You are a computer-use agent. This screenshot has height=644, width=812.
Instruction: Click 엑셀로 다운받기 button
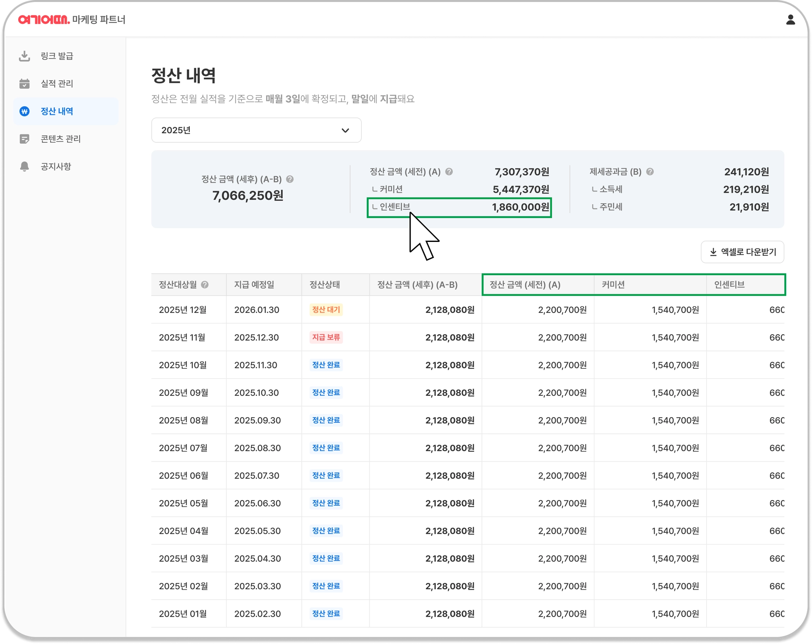pyautogui.click(x=742, y=252)
